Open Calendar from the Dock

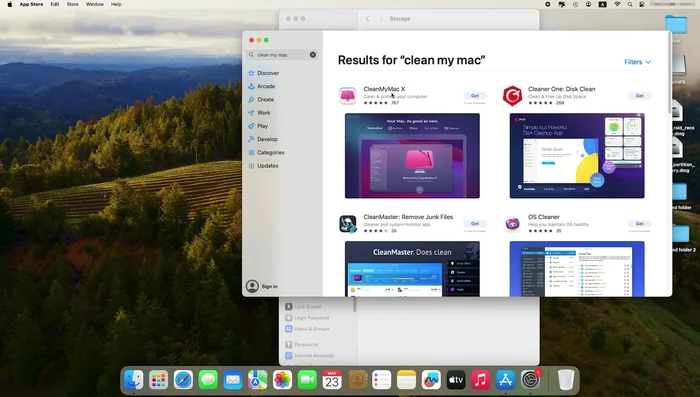click(332, 380)
